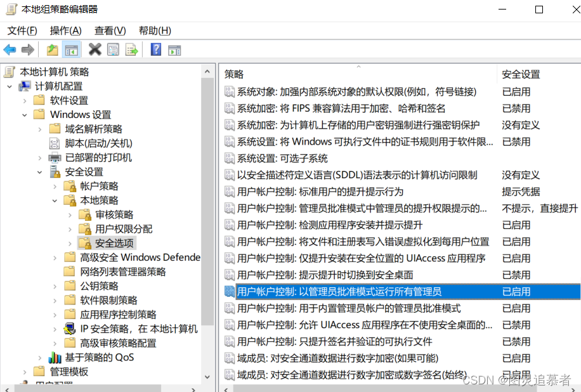Click the 不提示, 直接提升 setting value
This screenshot has width=581, height=392.
pos(540,208)
